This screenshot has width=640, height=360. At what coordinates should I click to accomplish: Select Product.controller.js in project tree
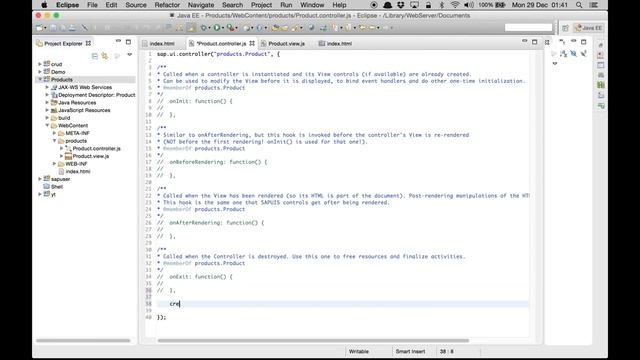tap(96, 149)
